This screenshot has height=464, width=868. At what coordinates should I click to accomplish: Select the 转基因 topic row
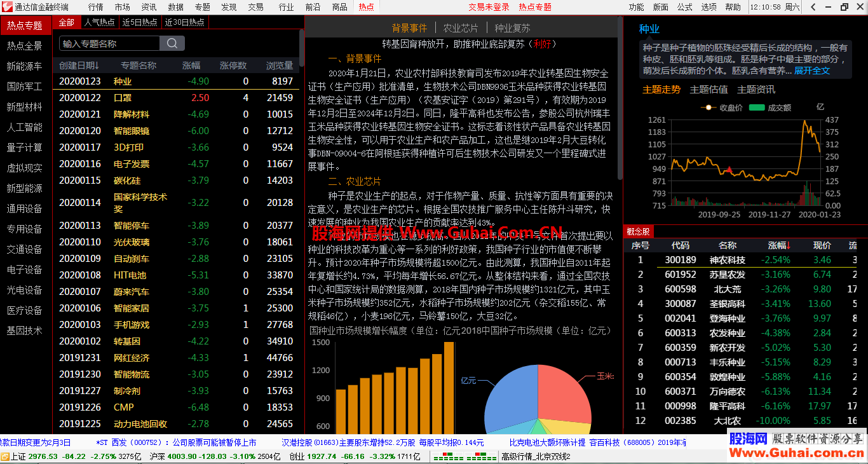(176, 341)
